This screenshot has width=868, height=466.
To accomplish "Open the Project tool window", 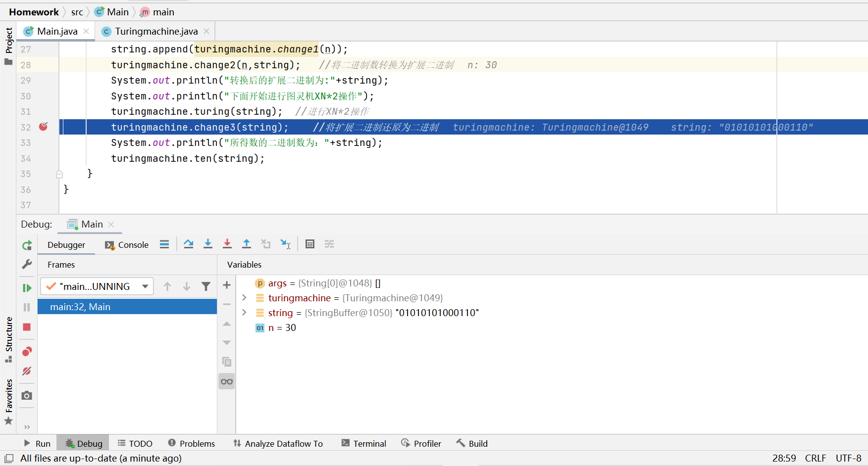I will coord(8,46).
